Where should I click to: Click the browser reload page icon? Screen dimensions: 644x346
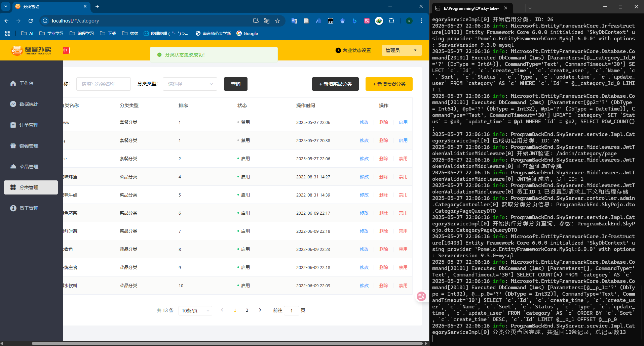31,21
